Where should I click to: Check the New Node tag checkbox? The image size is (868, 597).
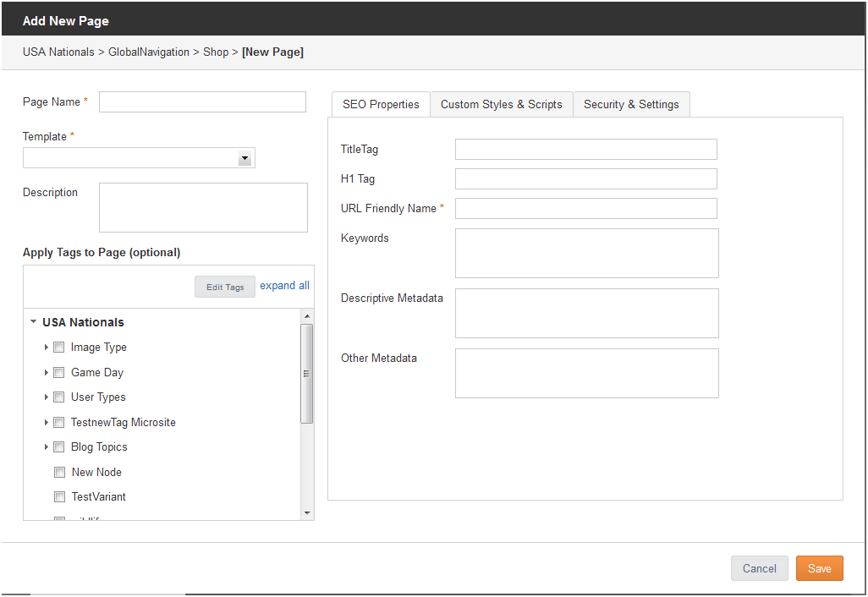pyautogui.click(x=59, y=472)
